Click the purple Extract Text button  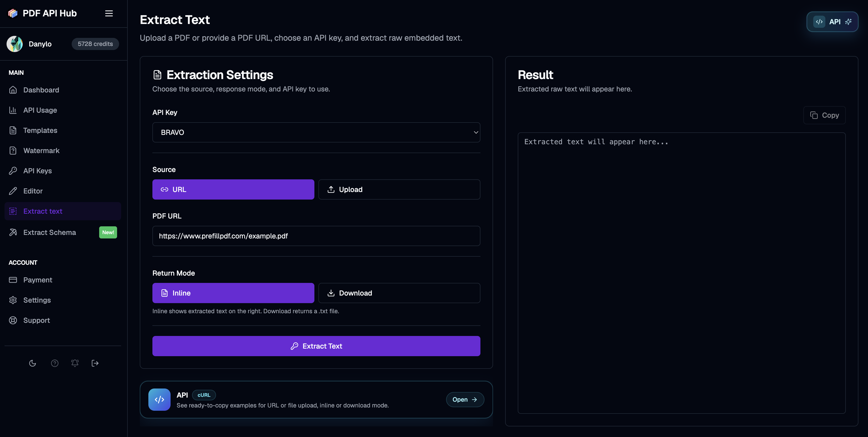316,346
